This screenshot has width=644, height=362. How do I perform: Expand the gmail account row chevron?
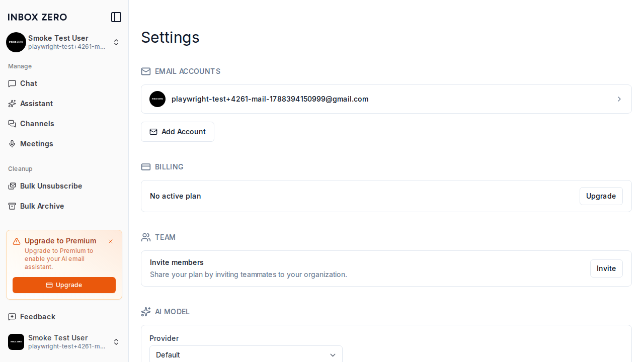tap(619, 99)
